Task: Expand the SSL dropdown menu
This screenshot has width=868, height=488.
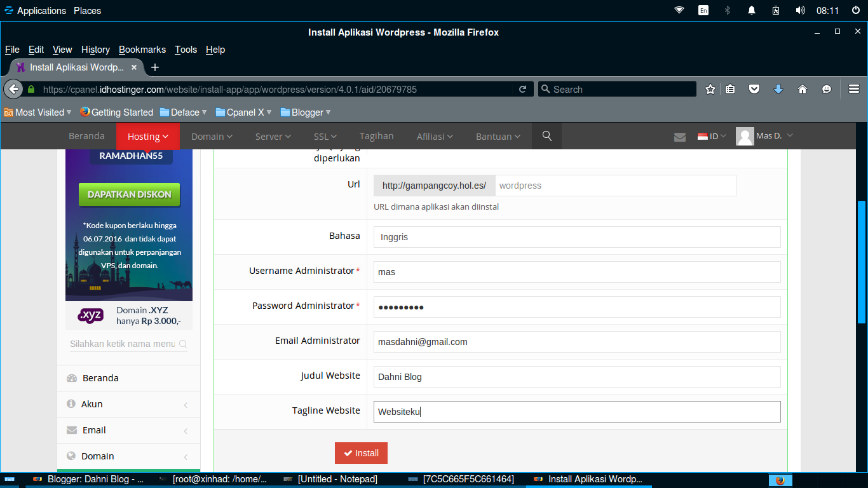Action: coord(325,136)
